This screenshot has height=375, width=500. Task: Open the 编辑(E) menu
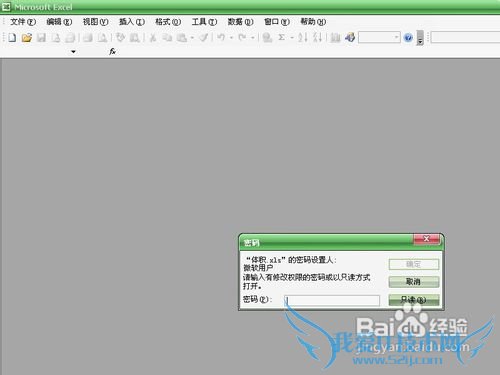coord(59,22)
